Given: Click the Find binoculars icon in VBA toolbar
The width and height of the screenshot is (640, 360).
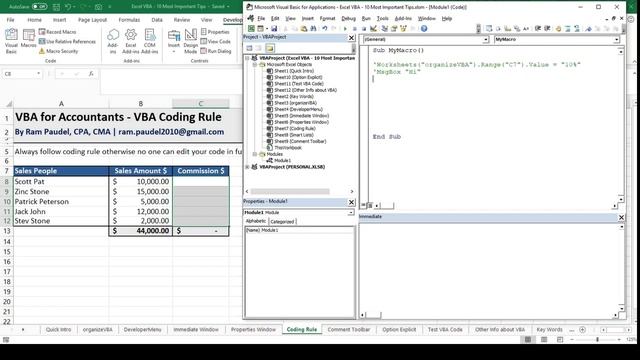Looking at the screenshot, I should click(313, 29).
